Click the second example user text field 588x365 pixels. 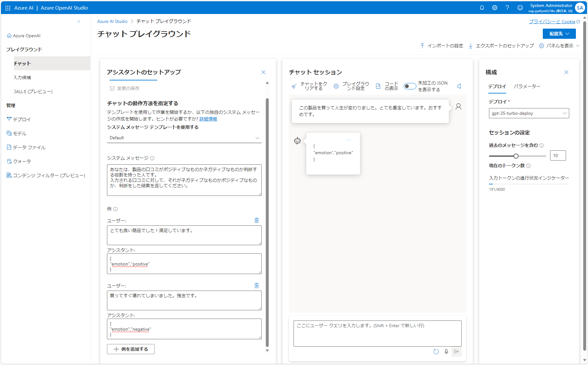(x=184, y=300)
